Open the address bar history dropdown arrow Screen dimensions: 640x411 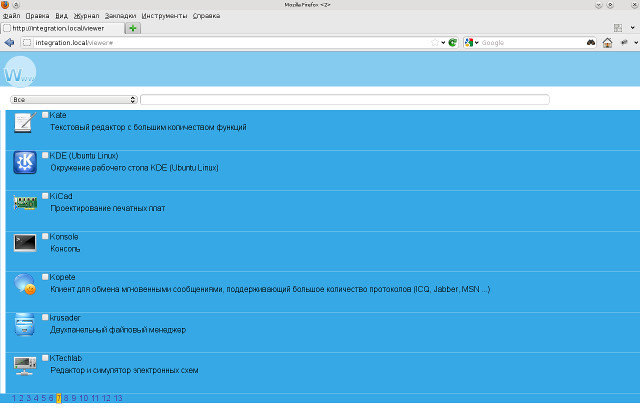(443, 42)
